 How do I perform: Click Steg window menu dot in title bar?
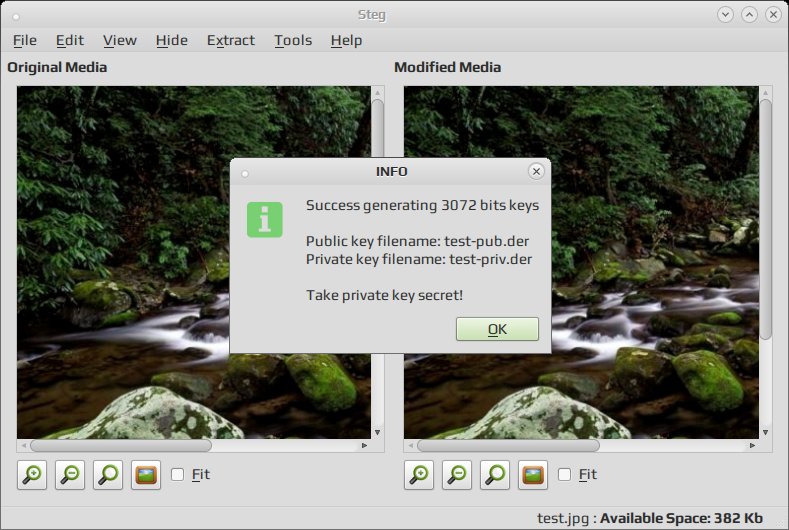(16, 17)
